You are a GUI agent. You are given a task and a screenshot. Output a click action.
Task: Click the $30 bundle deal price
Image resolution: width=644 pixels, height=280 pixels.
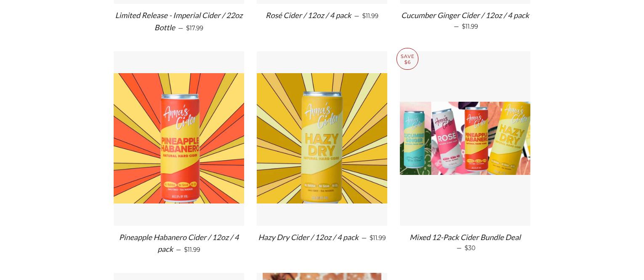470,248
